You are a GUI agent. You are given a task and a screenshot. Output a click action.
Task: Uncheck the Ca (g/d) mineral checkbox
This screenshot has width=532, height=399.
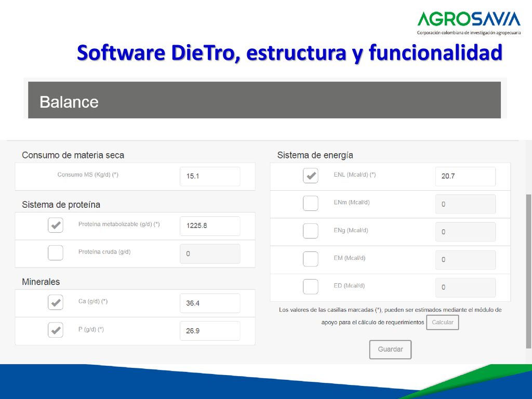click(x=55, y=302)
